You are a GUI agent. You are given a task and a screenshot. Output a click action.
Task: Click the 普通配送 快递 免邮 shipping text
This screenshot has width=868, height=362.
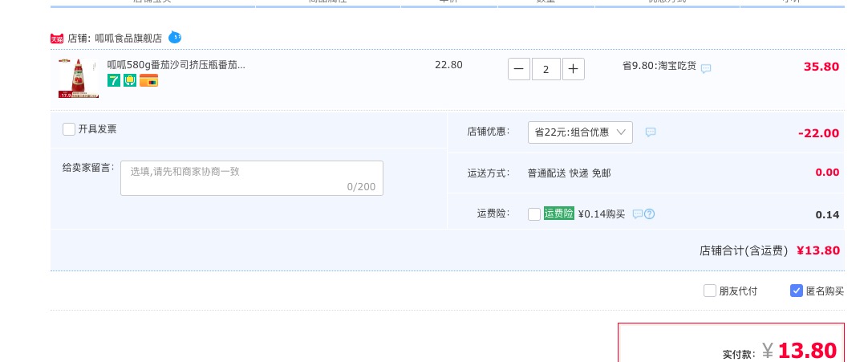coord(569,173)
